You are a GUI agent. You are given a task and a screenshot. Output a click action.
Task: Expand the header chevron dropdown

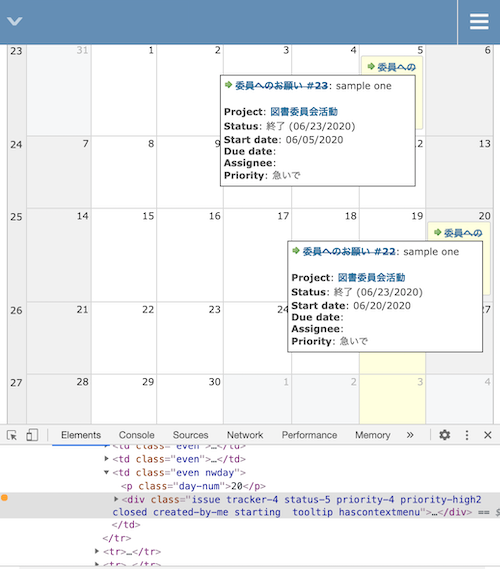point(15,21)
